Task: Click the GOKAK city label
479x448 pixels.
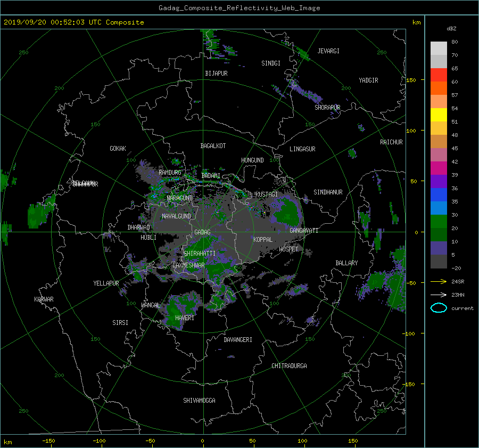Action: click(x=118, y=149)
